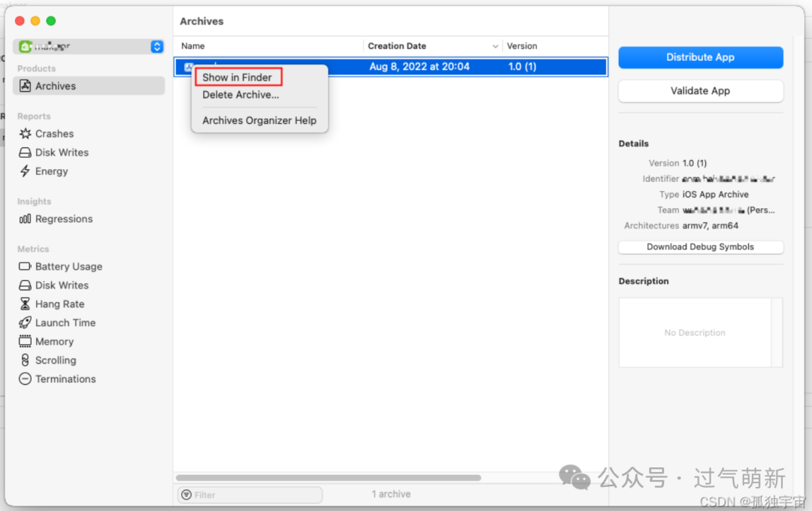Image resolution: width=812 pixels, height=511 pixels.
Task: Select the Crashes star icon
Action: click(x=25, y=134)
